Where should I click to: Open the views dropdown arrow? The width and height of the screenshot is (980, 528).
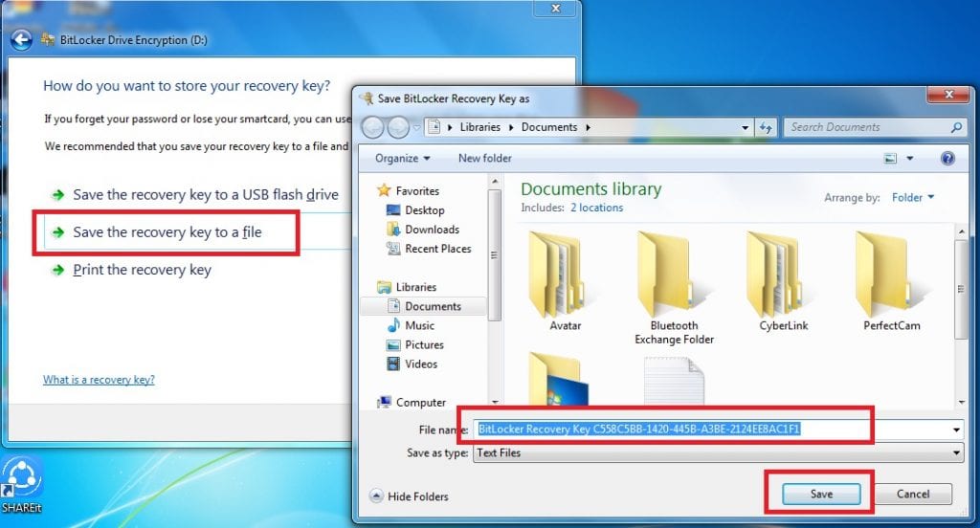(x=909, y=159)
